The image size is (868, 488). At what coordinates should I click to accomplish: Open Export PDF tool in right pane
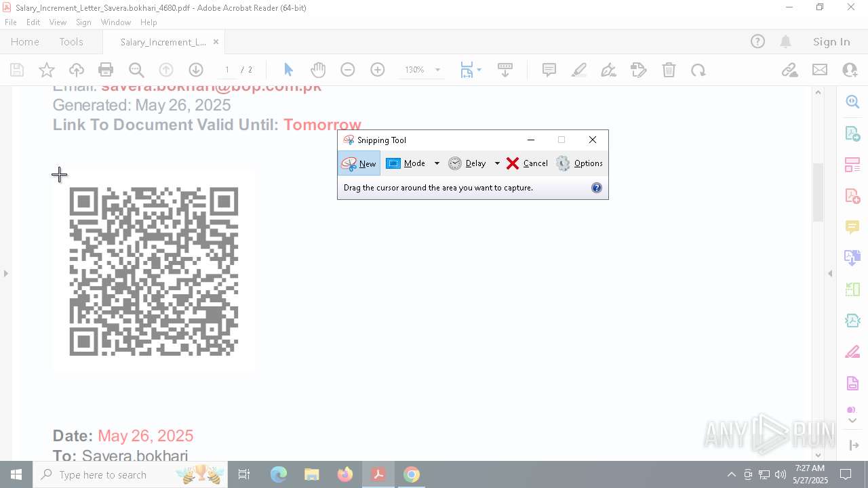[852, 134]
